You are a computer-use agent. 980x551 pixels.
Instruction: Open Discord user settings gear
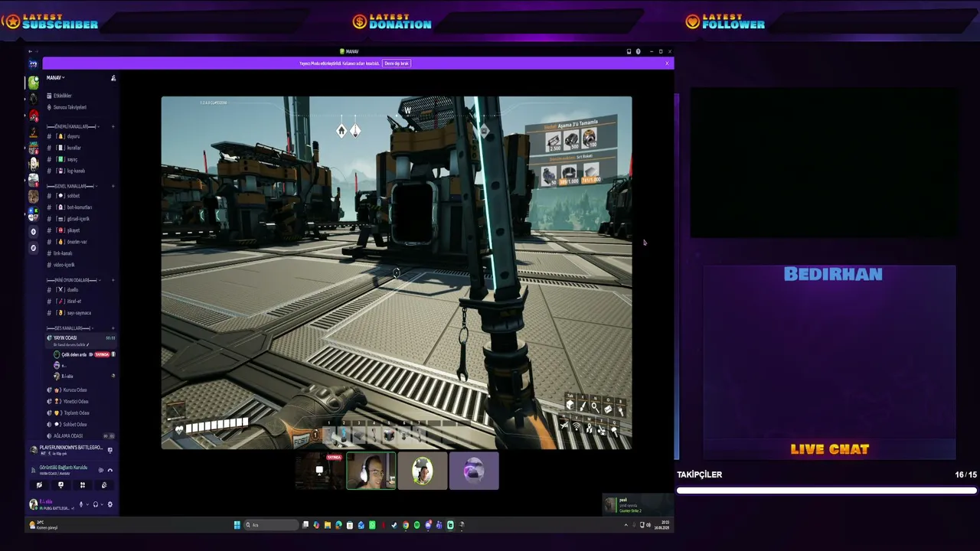109,504
